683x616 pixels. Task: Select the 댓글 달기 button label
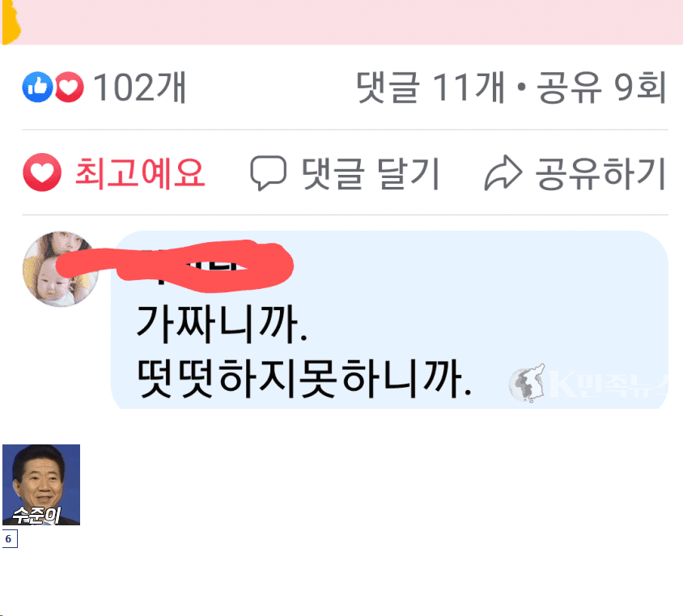[371, 174]
